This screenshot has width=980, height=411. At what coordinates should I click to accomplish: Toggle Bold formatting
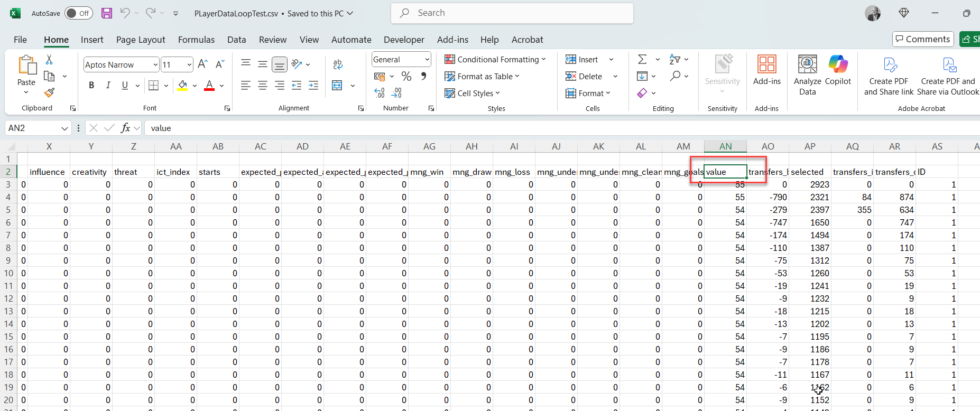point(91,85)
